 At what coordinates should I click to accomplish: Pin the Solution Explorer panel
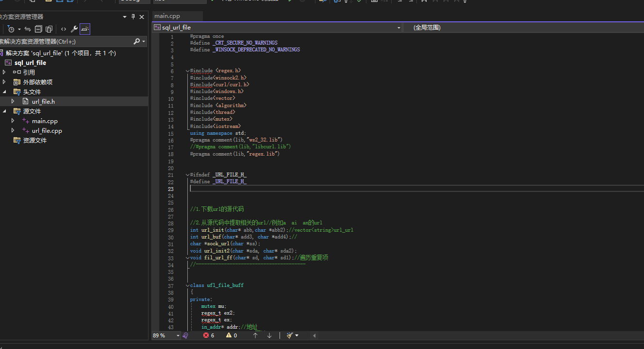point(133,17)
